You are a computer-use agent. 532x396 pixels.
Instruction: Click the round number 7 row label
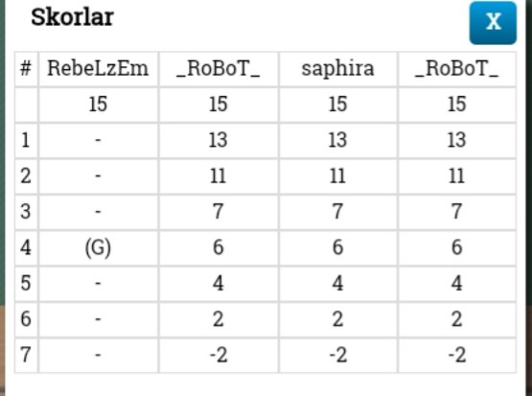(26, 356)
